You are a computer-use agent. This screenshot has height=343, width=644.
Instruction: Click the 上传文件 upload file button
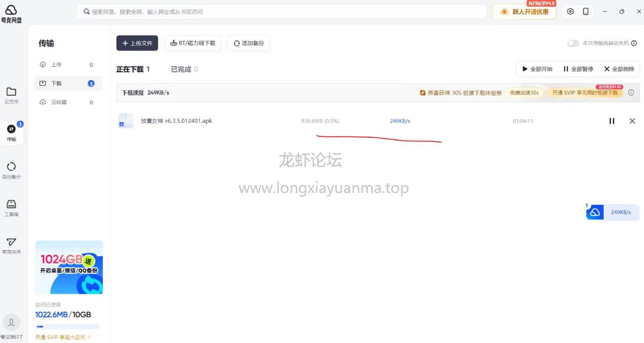[137, 43]
